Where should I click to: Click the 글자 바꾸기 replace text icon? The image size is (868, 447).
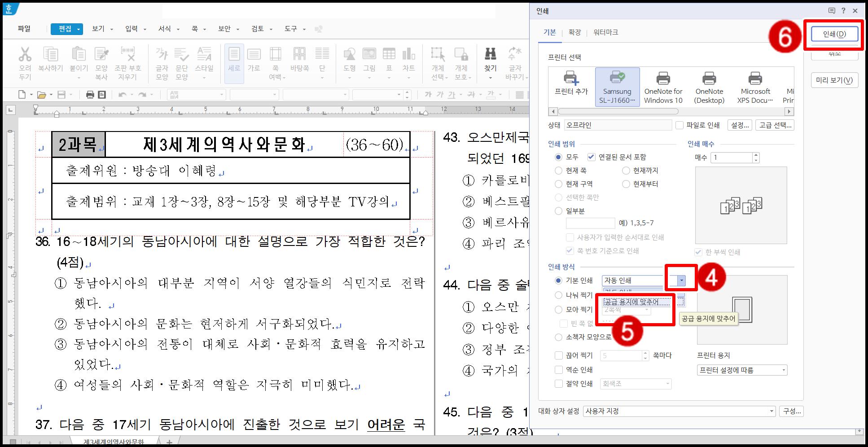coord(514,54)
